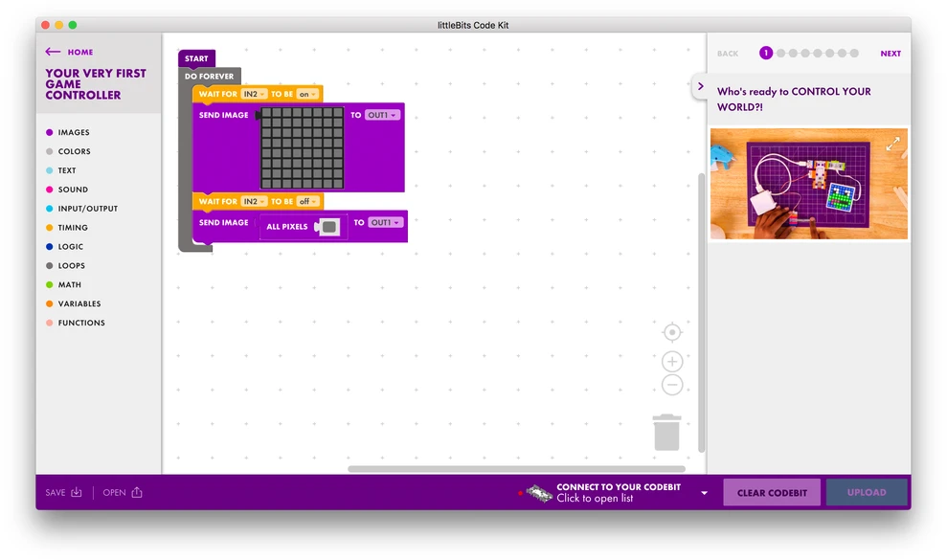This screenshot has height=560, width=947.
Task: Open the Colors block category
Action: click(x=68, y=151)
